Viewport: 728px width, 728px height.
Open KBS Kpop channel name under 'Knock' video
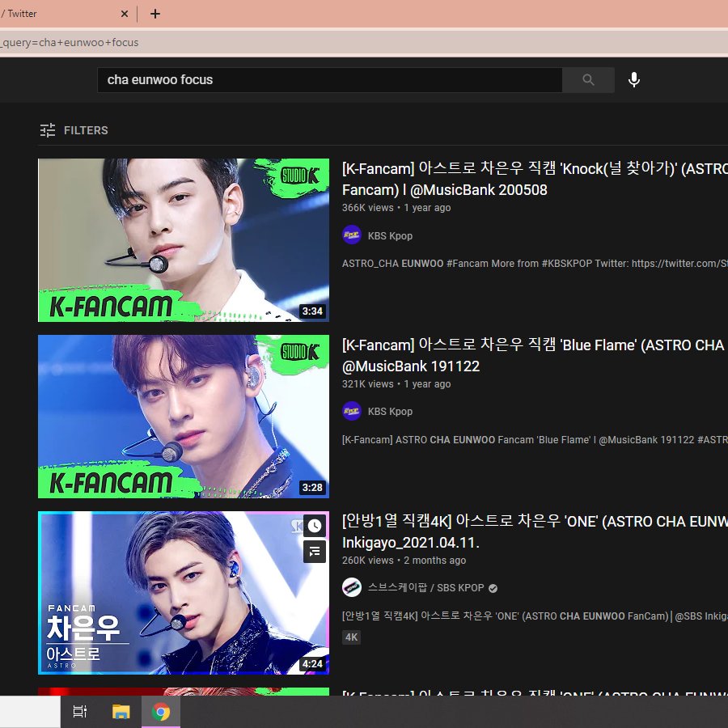(x=390, y=236)
